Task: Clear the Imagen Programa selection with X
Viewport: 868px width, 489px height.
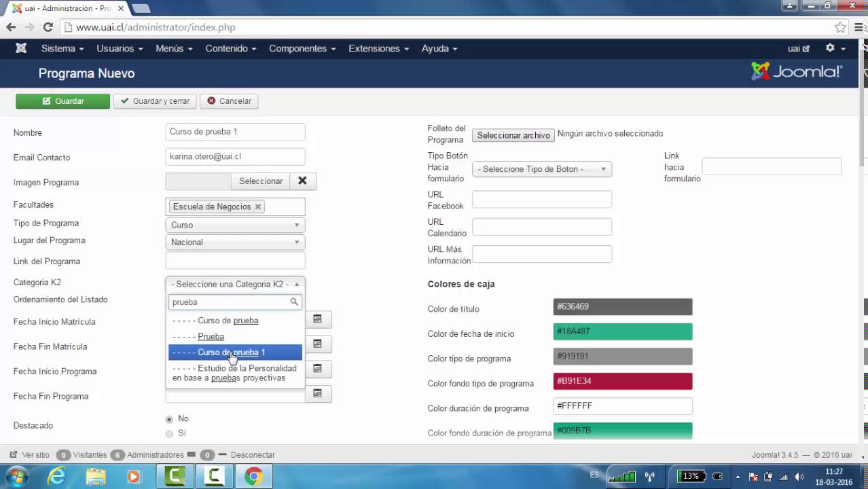Action: [303, 181]
